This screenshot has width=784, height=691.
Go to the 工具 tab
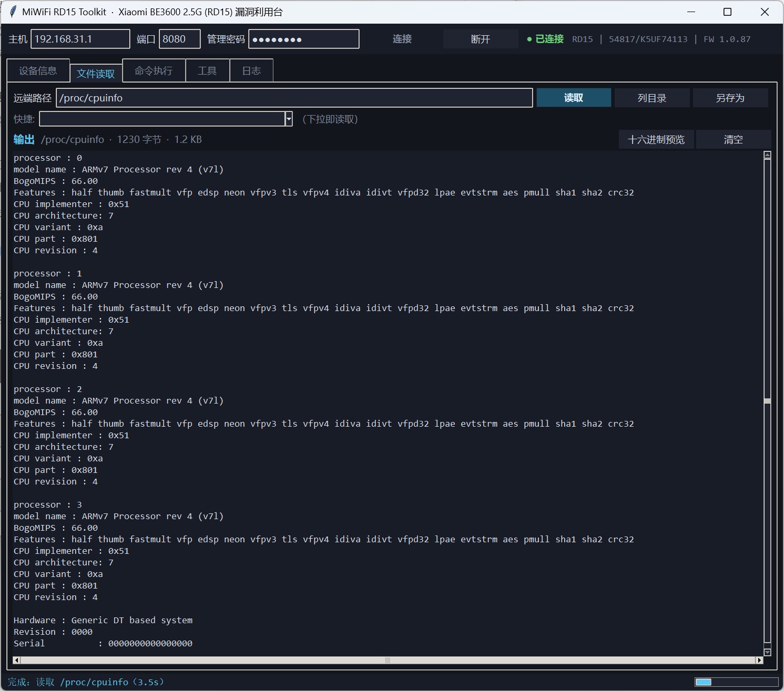point(207,70)
